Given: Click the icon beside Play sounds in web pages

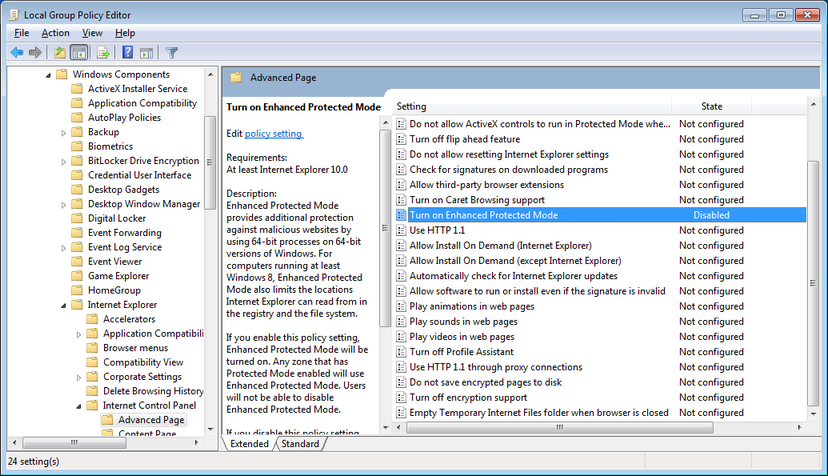Looking at the screenshot, I should [401, 321].
